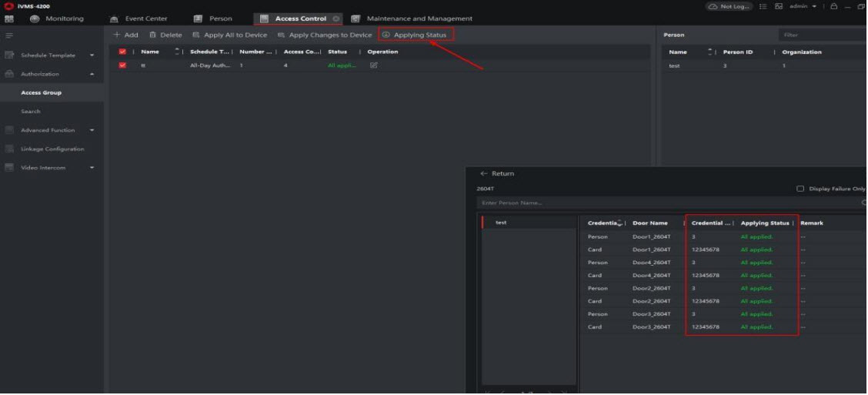
Task: Click Apply All to Device
Action: tap(228, 35)
